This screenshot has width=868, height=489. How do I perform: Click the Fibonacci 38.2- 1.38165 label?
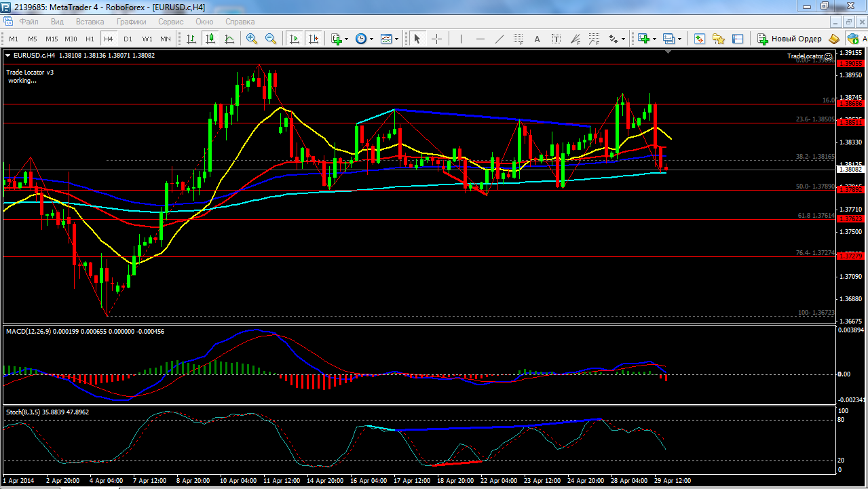click(815, 156)
